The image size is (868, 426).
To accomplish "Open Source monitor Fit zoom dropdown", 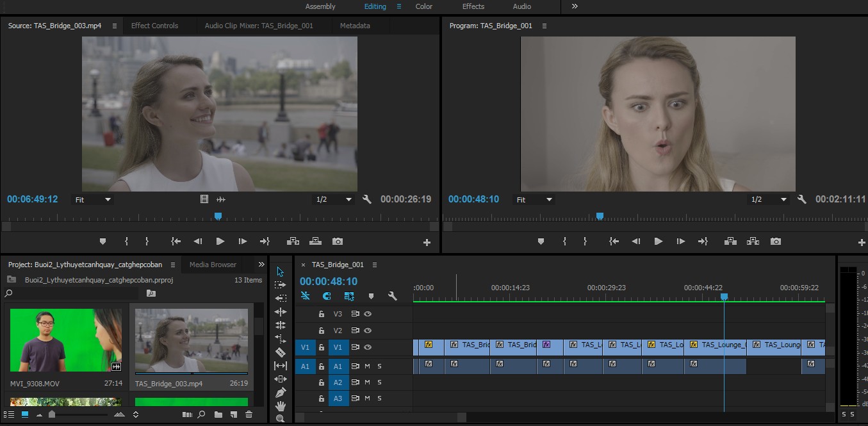I will coord(93,199).
